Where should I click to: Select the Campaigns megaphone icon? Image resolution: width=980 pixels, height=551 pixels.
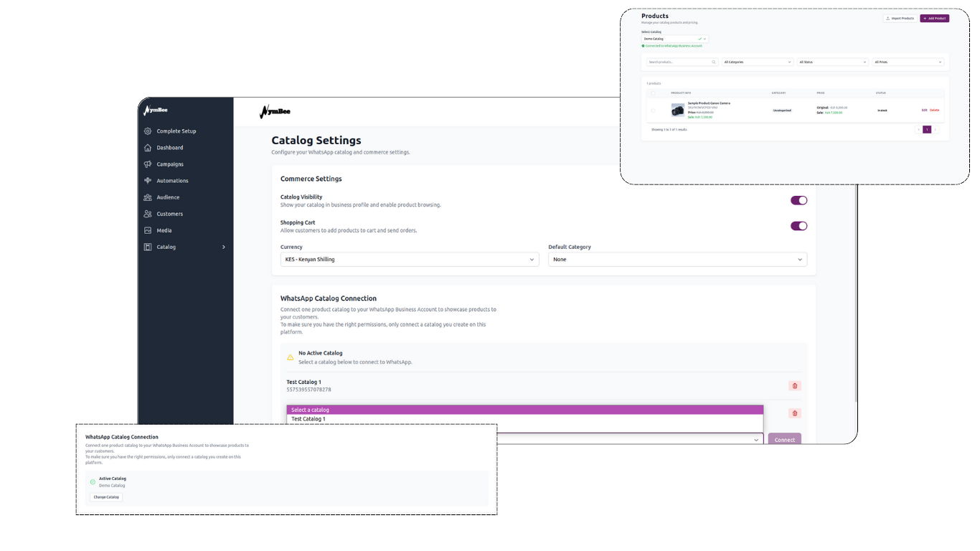(146, 164)
